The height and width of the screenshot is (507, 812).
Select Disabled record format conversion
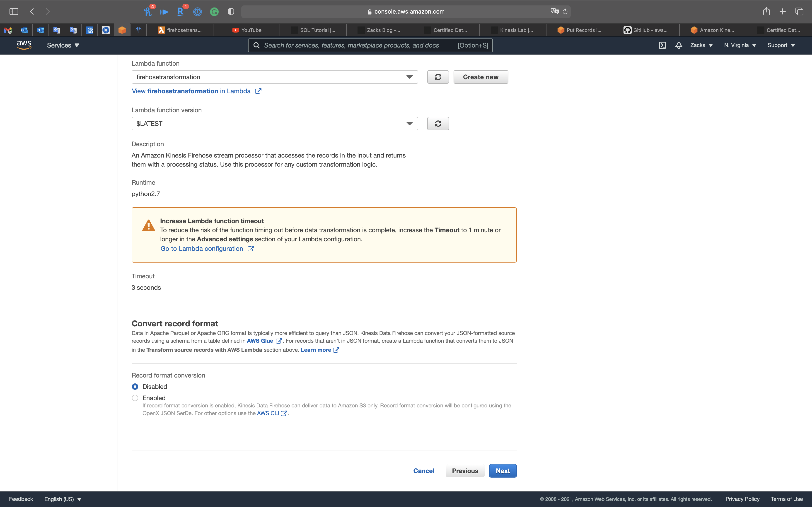135,387
